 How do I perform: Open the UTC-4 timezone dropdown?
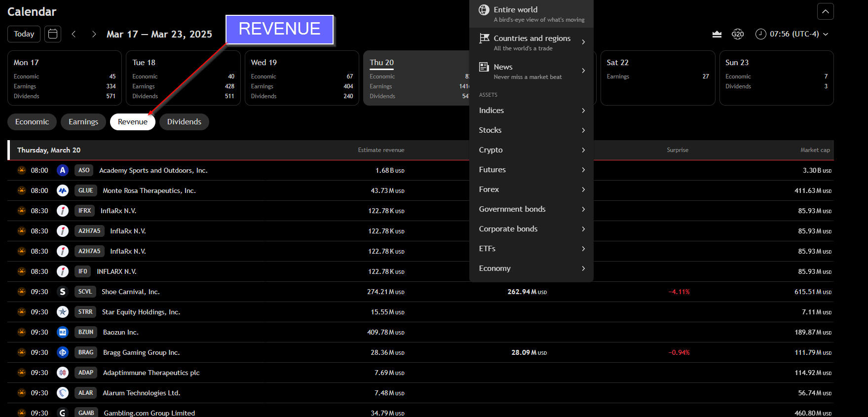793,34
